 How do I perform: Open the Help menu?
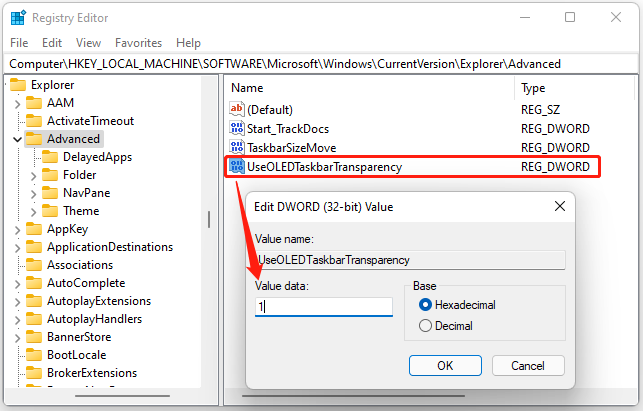tap(188, 43)
